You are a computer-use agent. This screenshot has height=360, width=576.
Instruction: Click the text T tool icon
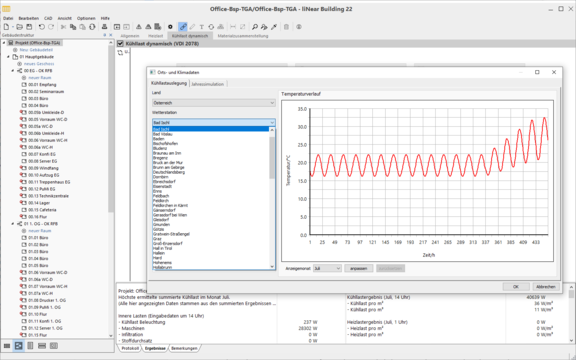pos(202,27)
